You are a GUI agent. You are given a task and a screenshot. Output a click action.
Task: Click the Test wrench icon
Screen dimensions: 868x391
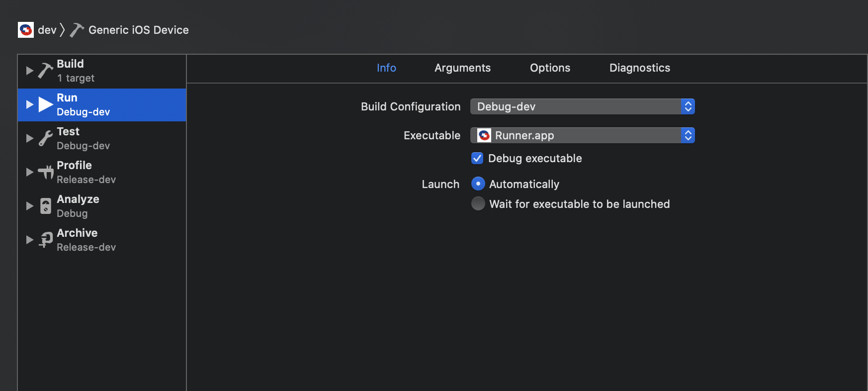45,138
